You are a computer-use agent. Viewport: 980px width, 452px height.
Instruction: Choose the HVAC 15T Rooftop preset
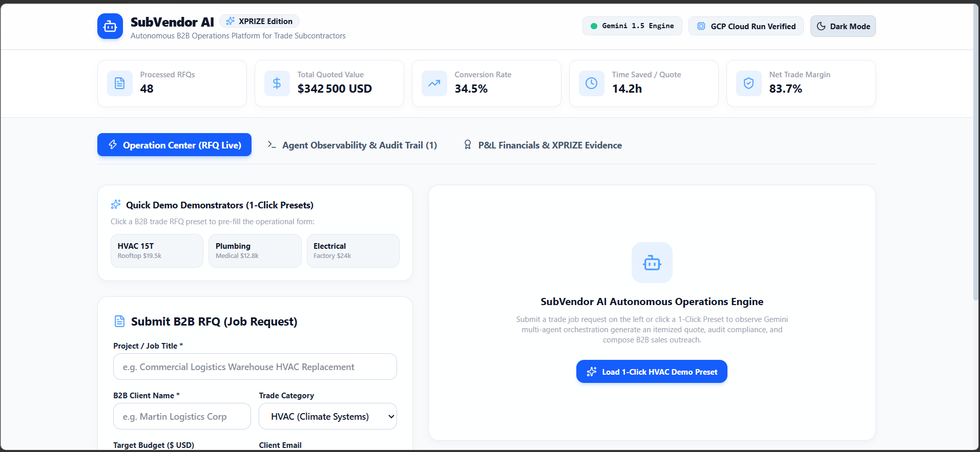(x=157, y=251)
